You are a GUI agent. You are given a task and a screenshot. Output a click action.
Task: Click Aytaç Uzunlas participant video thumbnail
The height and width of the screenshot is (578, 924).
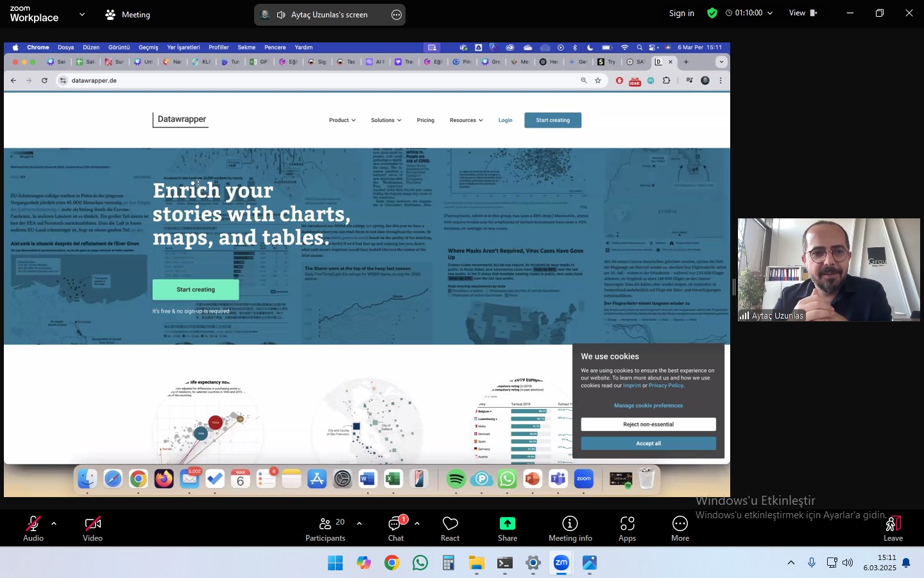pyautogui.click(x=828, y=270)
